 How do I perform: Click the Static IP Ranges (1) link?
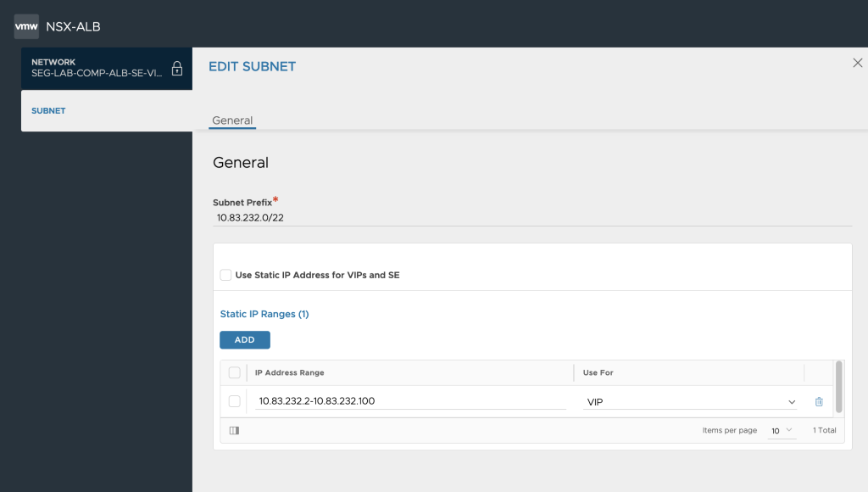tap(264, 314)
